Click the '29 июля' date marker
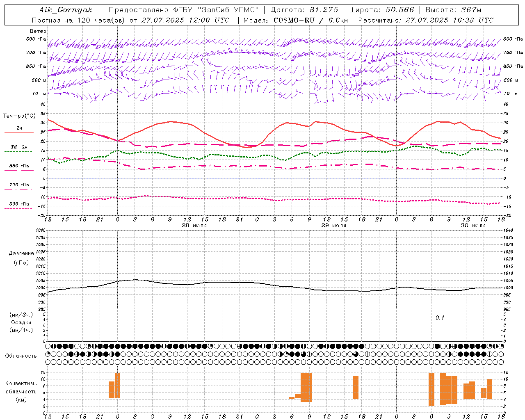The height and width of the screenshot is (420, 525). click(x=333, y=226)
